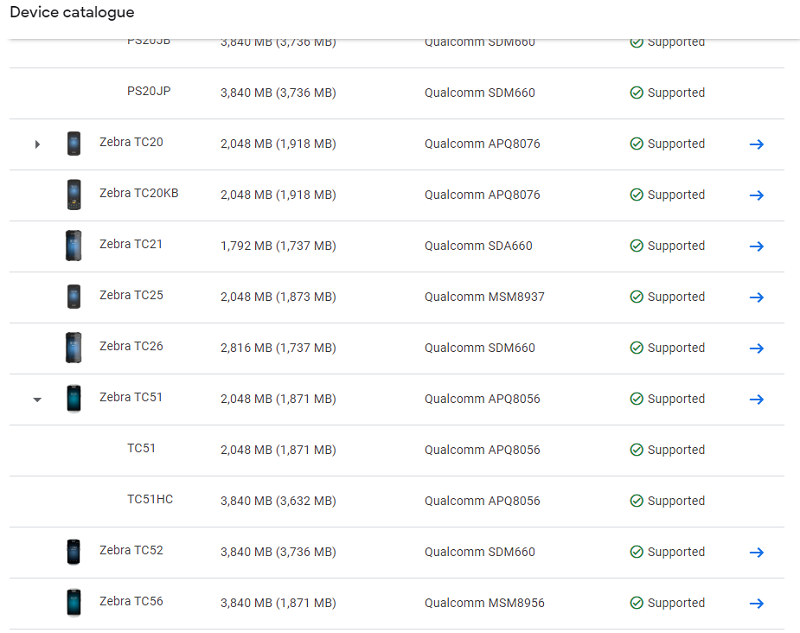800x633 pixels.
Task: Click the Zebra TC26 supported check icon
Action: click(636, 348)
